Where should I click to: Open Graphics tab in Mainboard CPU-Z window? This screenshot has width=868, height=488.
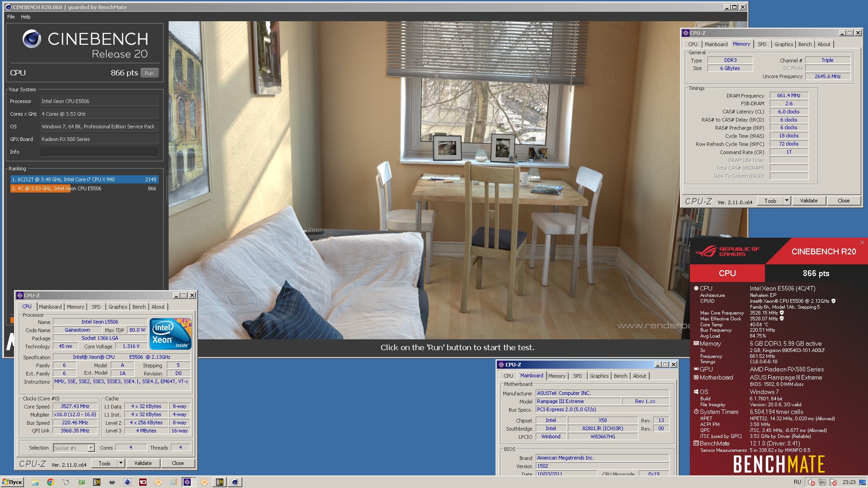[x=599, y=376]
